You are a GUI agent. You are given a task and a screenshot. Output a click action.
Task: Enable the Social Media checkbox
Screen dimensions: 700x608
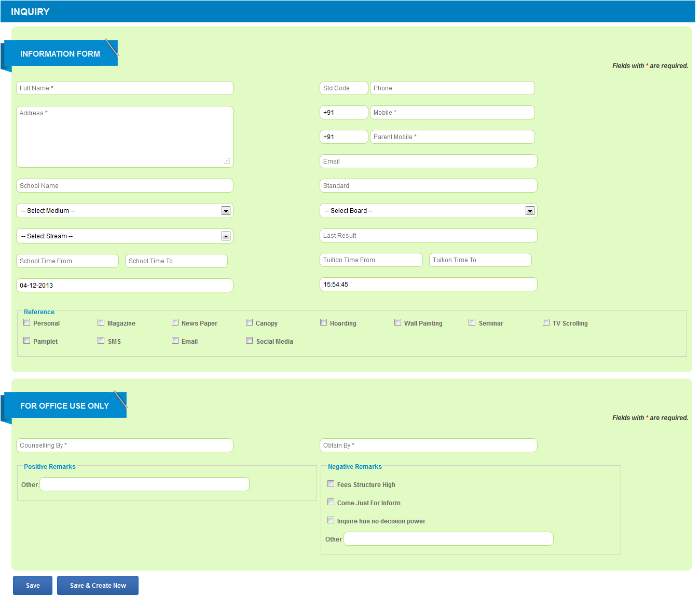pyautogui.click(x=249, y=340)
